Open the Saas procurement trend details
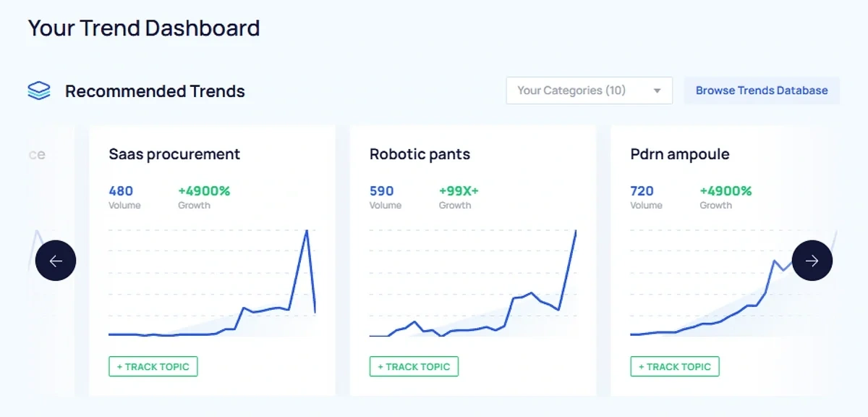The height and width of the screenshot is (417, 868). pyautogui.click(x=174, y=154)
